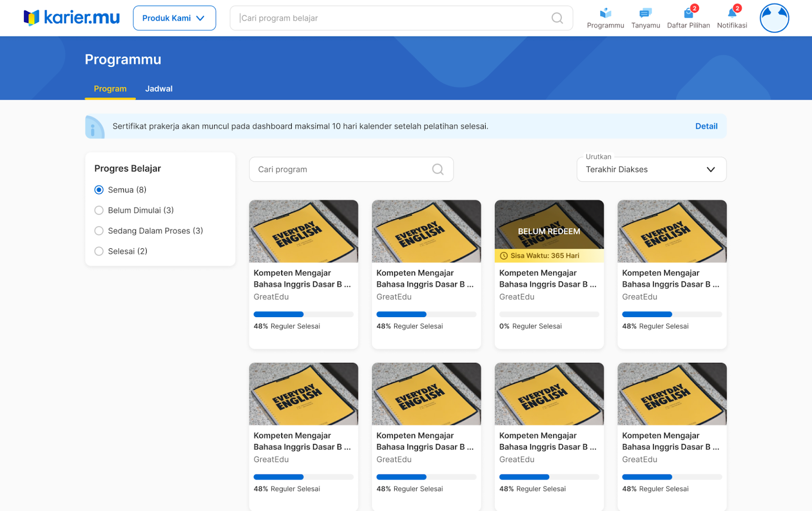
Task: Click the 0% Reguler Selesai text
Action: click(530, 326)
